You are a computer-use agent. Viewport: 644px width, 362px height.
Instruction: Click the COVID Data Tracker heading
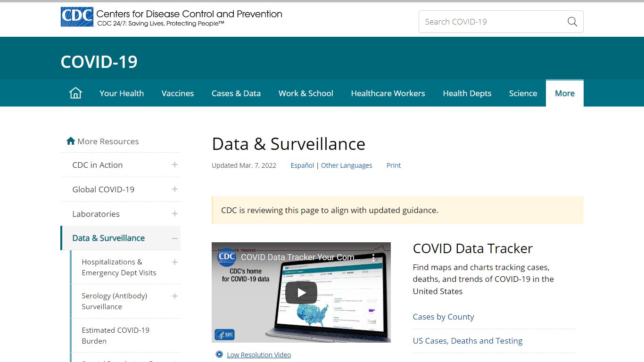473,248
